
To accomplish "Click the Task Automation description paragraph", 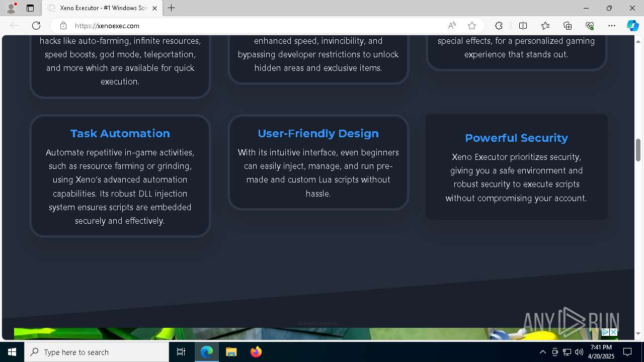I will pyautogui.click(x=120, y=187).
